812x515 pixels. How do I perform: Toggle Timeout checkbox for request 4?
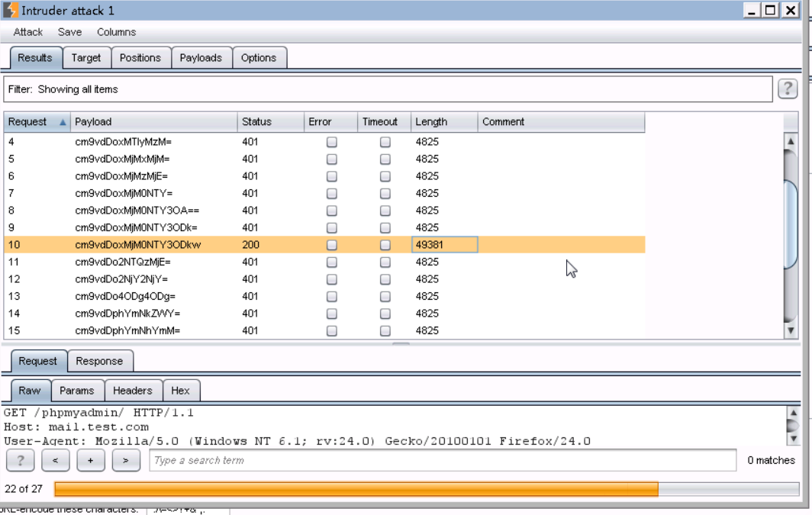pos(385,142)
